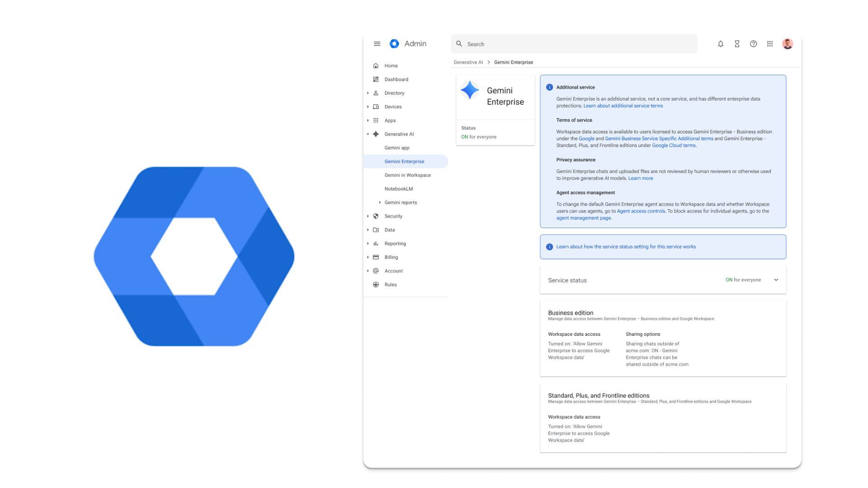Expand the Service status chevron
The height and width of the screenshot is (488, 868).
[x=776, y=280]
